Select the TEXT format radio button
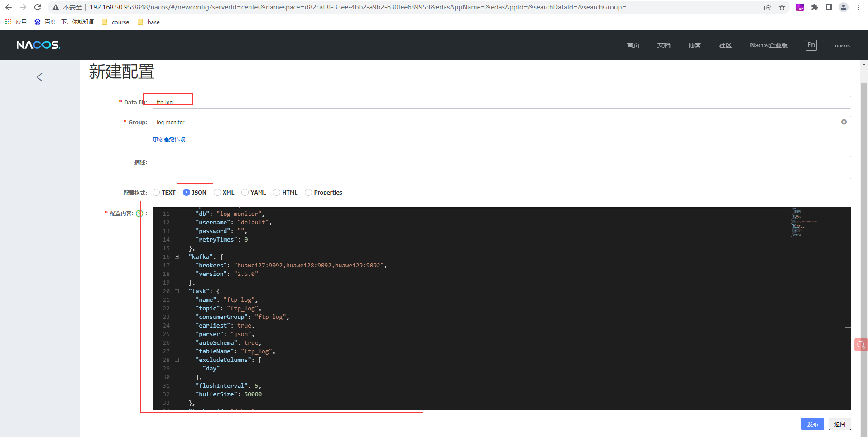Image resolution: width=868 pixels, height=437 pixels. [x=156, y=192]
